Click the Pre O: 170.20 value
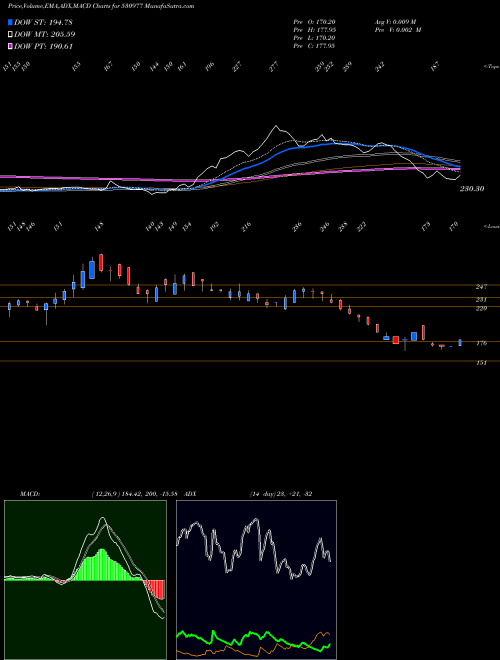 pyautogui.click(x=314, y=22)
